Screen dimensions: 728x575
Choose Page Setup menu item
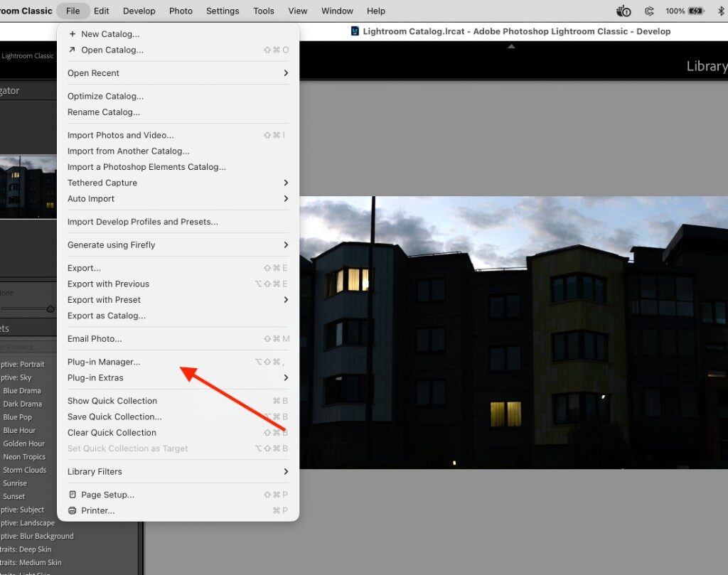click(178, 495)
